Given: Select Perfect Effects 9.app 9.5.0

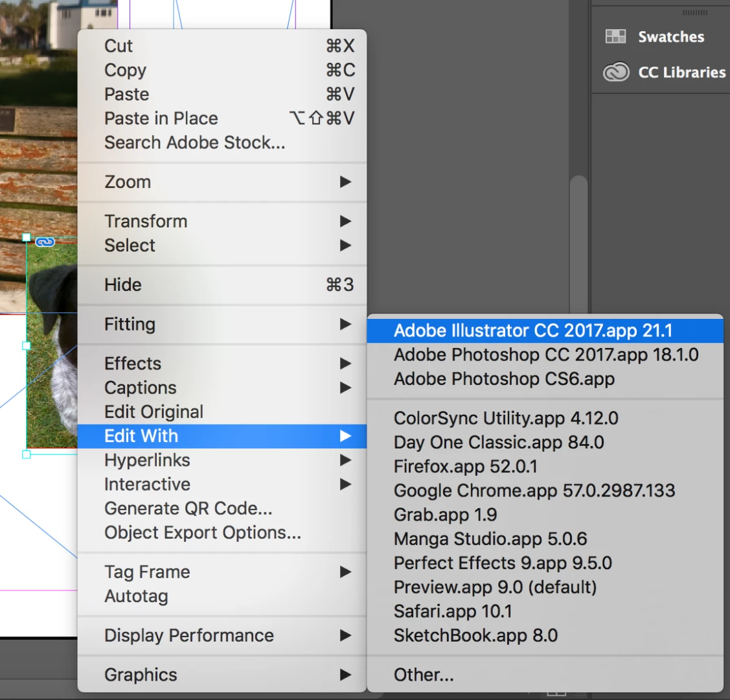Looking at the screenshot, I should tap(545, 563).
